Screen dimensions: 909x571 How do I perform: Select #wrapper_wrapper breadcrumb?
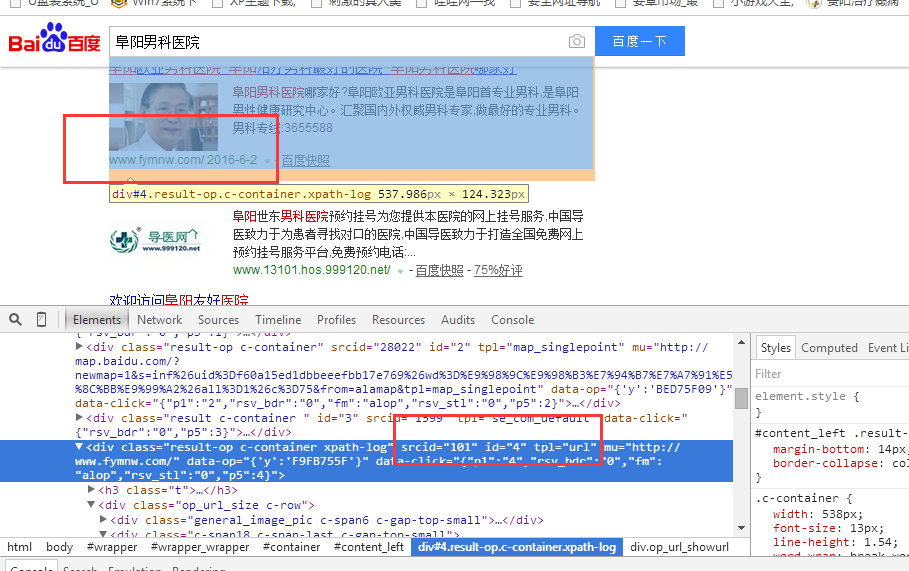200,547
